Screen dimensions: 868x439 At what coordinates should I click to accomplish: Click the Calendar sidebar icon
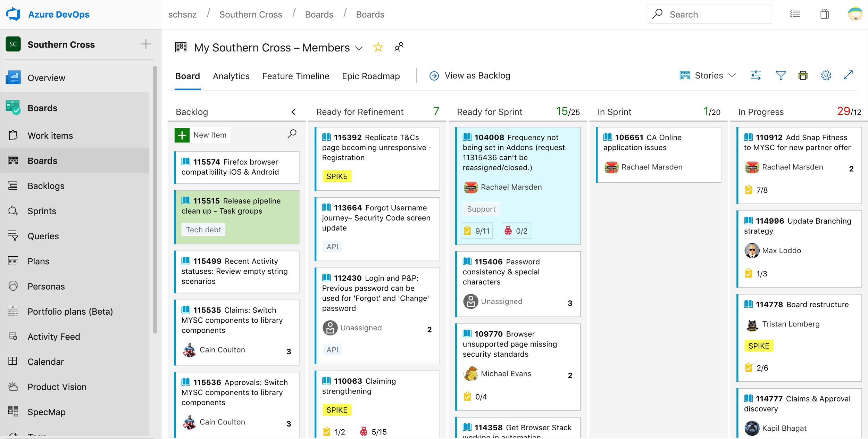pos(12,361)
